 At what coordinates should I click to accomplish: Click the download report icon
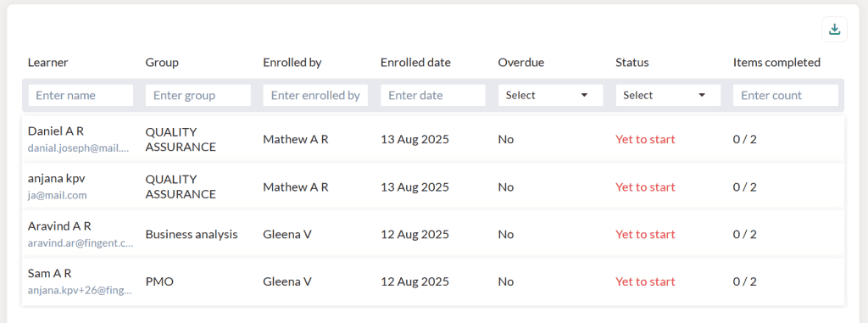tap(834, 30)
